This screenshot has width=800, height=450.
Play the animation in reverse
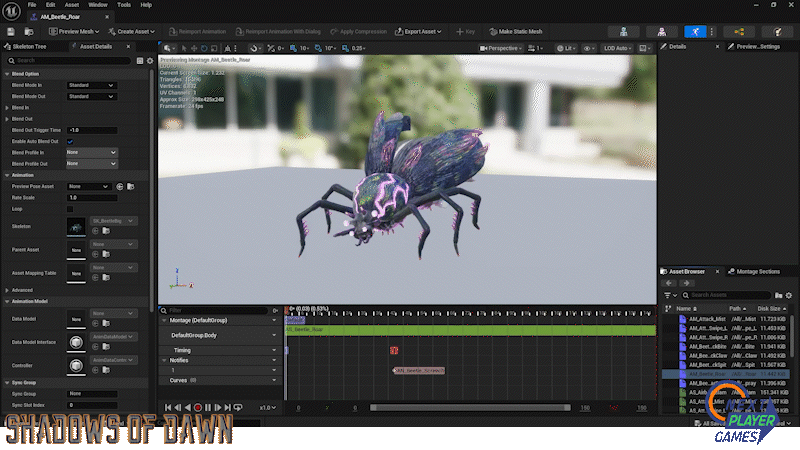tap(188, 408)
